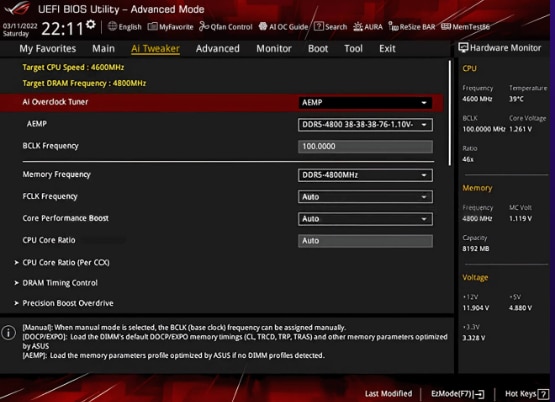Click the FCLK Frequency label

click(x=50, y=196)
